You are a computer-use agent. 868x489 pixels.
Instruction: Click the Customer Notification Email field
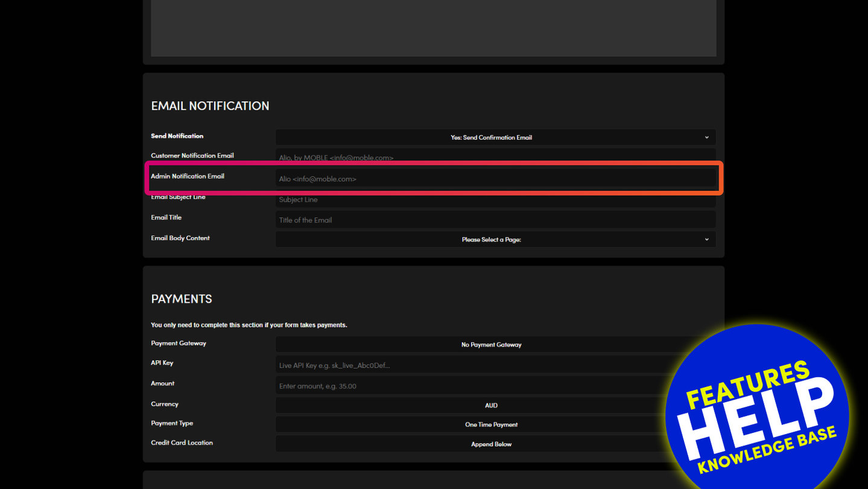(x=495, y=156)
